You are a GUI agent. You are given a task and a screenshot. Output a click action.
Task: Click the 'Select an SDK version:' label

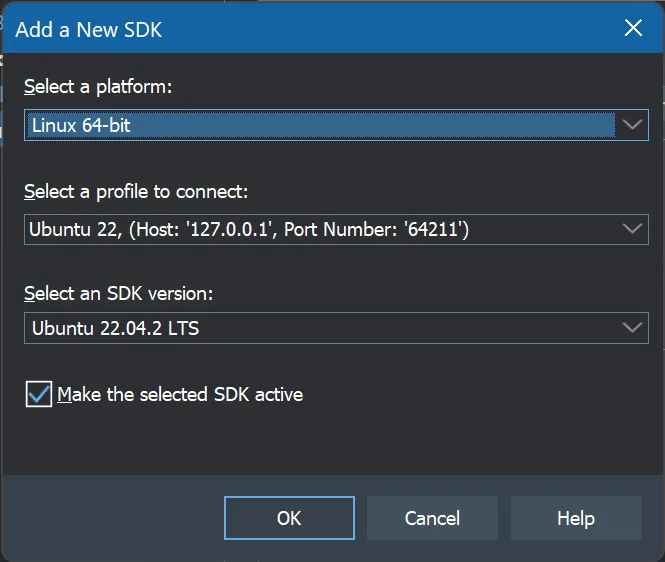click(x=119, y=294)
